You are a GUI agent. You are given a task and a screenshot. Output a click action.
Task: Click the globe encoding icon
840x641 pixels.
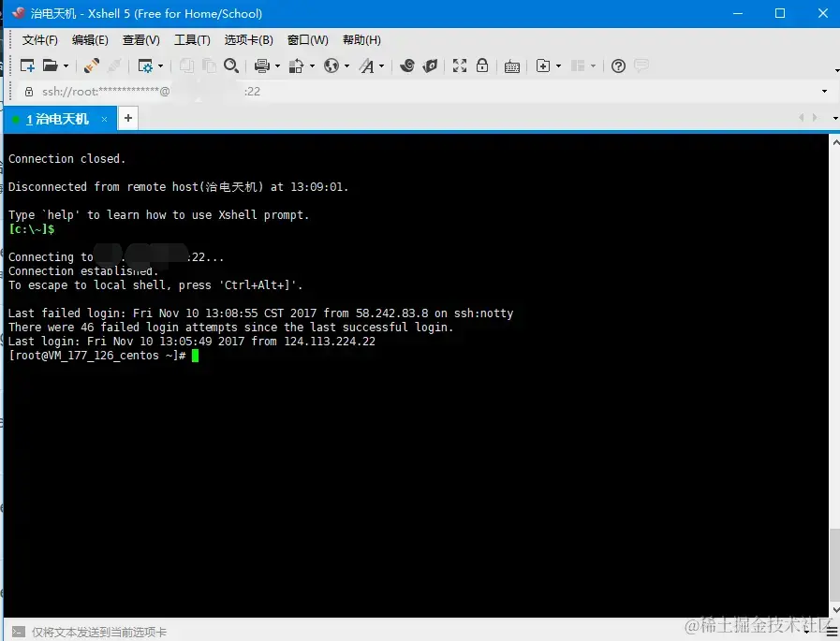pyautogui.click(x=332, y=66)
